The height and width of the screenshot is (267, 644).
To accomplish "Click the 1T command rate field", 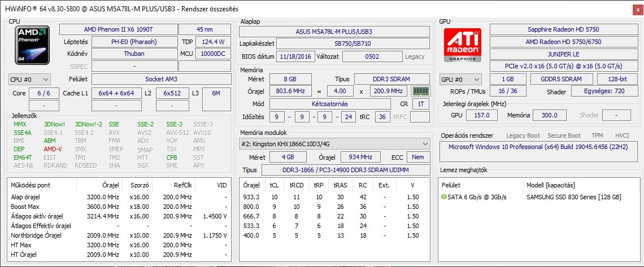I will [x=421, y=104].
